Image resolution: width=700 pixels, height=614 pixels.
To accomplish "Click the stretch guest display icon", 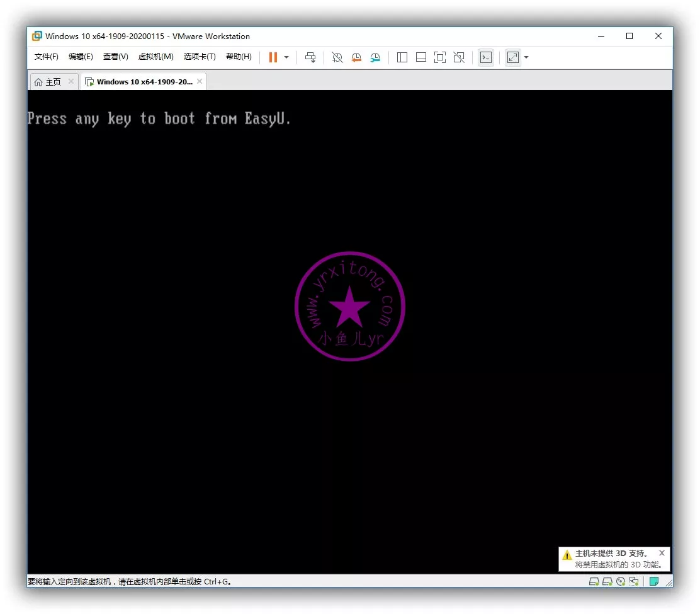I will tap(513, 57).
